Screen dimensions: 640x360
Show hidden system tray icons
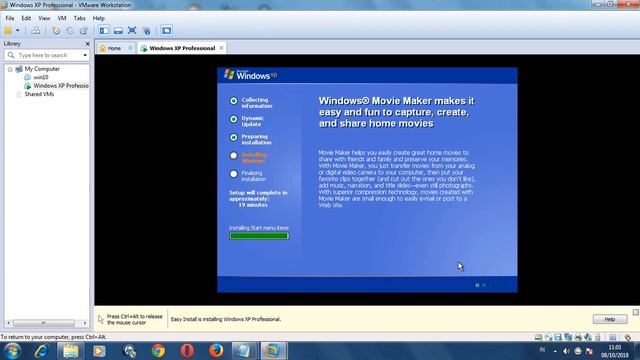click(x=555, y=351)
